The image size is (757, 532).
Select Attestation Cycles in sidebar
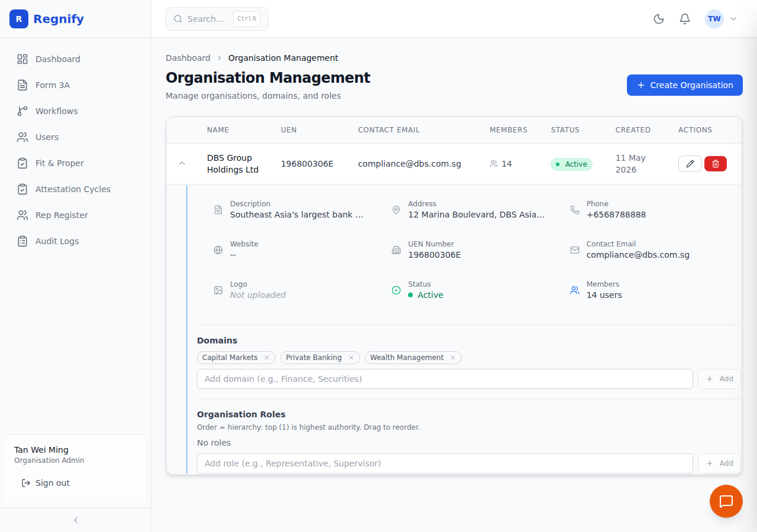tap(76, 189)
